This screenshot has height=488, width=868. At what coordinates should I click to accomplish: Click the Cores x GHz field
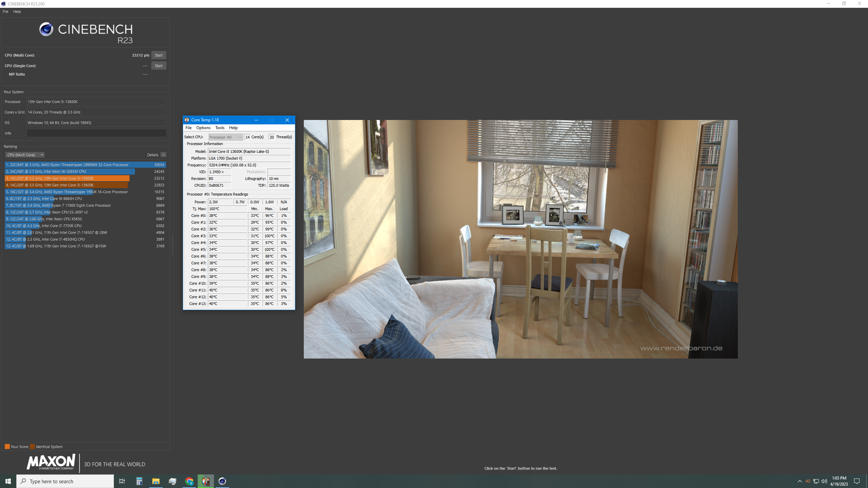tap(96, 112)
